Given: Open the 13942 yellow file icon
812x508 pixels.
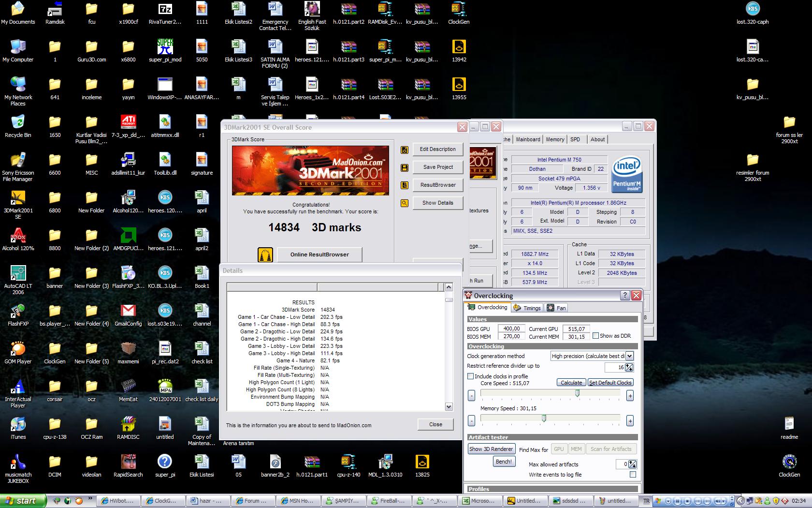Looking at the screenshot, I should [459, 51].
